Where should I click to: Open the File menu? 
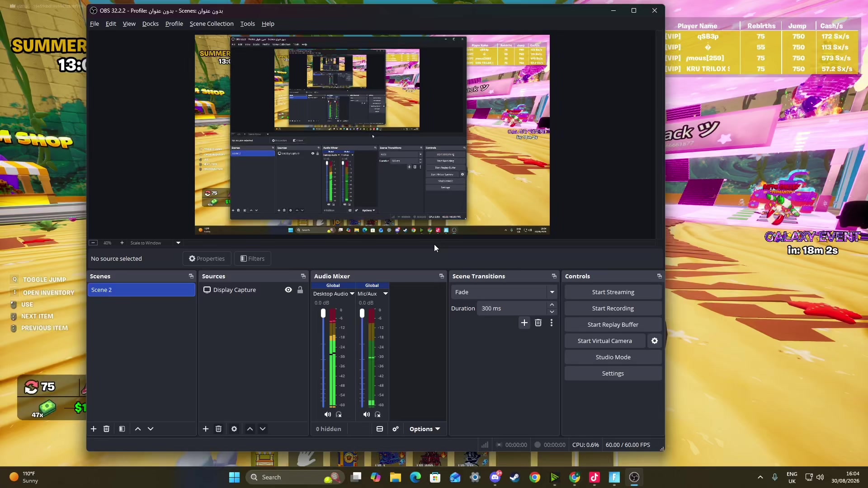click(x=94, y=23)
